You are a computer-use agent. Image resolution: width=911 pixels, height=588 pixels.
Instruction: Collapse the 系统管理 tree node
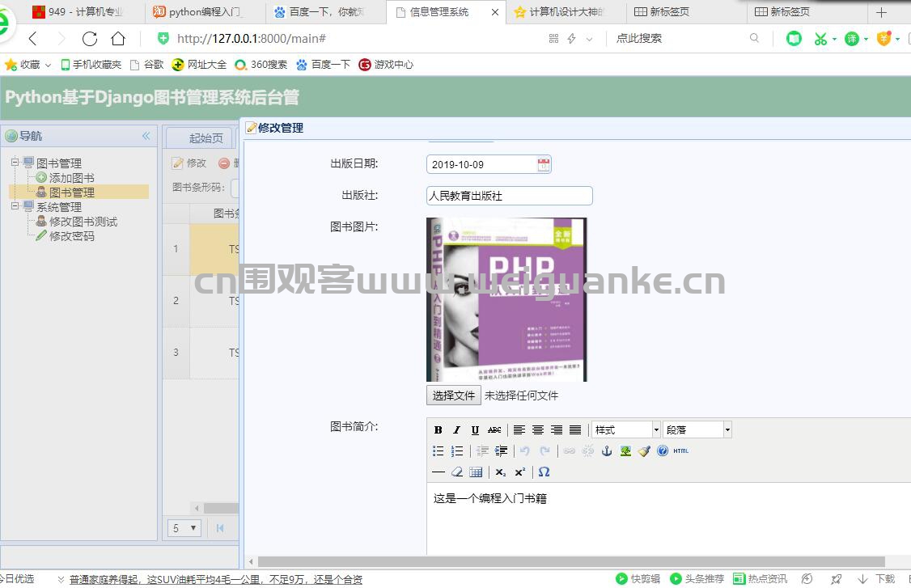point(15,205)
